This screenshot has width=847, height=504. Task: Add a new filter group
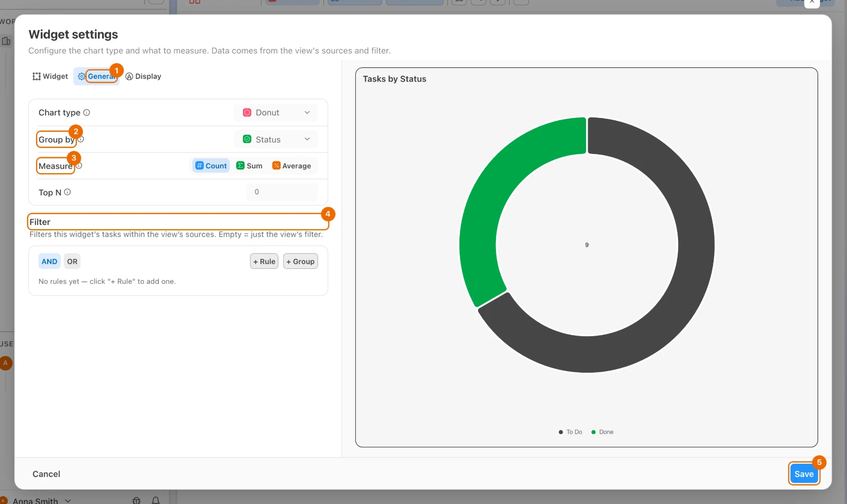point(301,262)
